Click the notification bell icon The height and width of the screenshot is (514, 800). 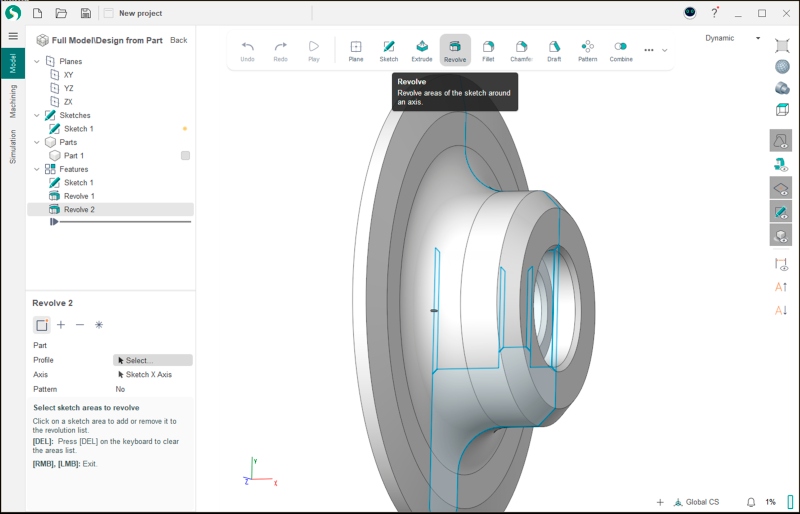pyautogui.click(x=751, y=502)
